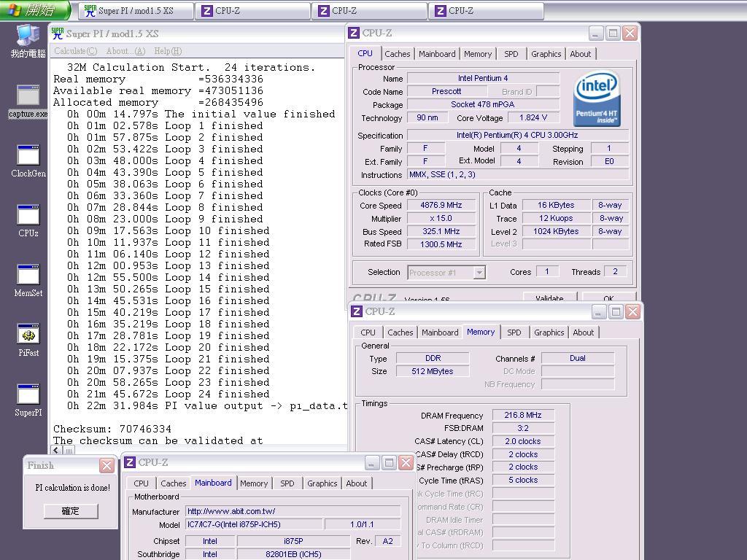Select Graphics tab in Memory CPU-Z window

[549, 332]
